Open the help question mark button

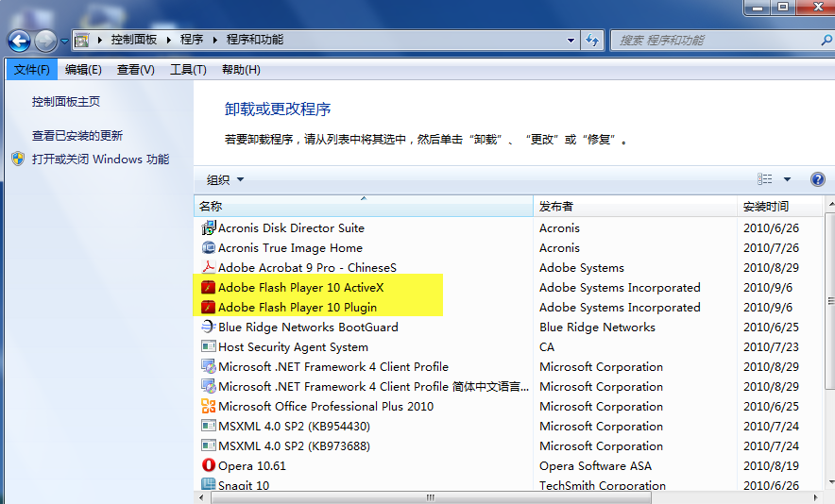coord(818,179)
